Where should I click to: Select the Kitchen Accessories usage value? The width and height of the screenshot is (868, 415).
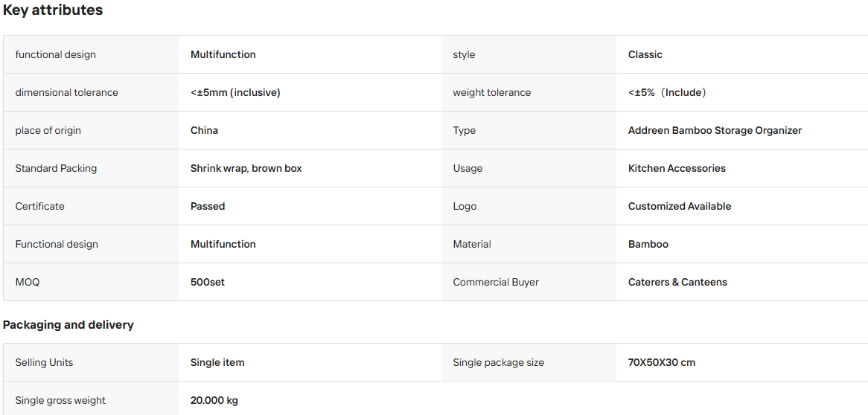click(x=677, y=168)
